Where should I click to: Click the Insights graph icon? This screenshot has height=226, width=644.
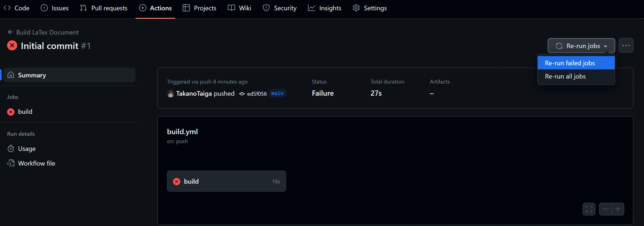point(312,8)
